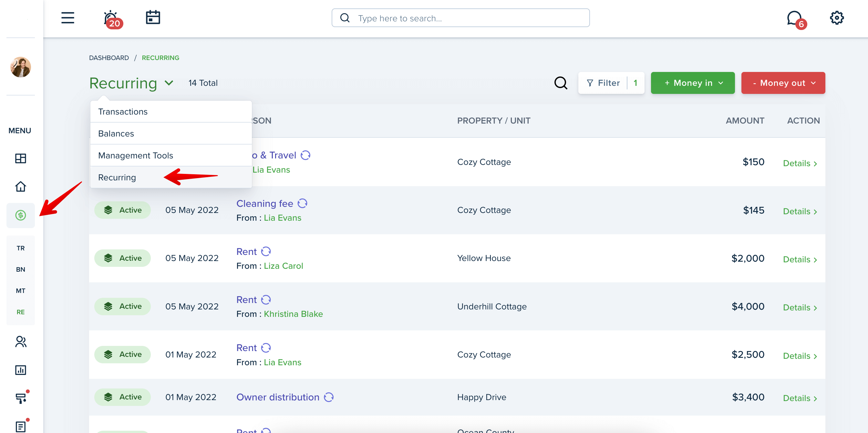This screenshot has width=868, height=433.
Task: Click recurring icon beside Cozy Cottage $2,500 Rent
Action: point(266,348)
